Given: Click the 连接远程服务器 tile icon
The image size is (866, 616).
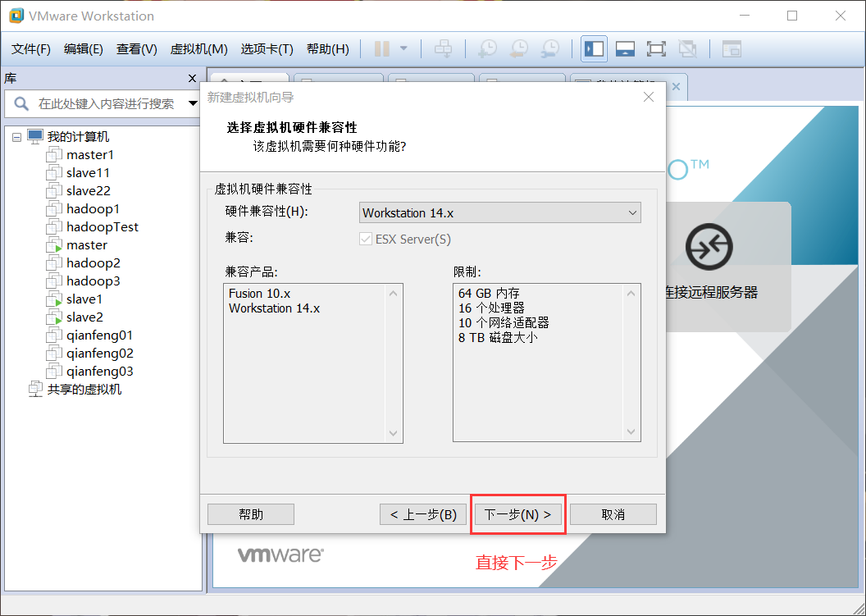Looking at the screenshot, I should pyautogui.click(x=709, y=247).
